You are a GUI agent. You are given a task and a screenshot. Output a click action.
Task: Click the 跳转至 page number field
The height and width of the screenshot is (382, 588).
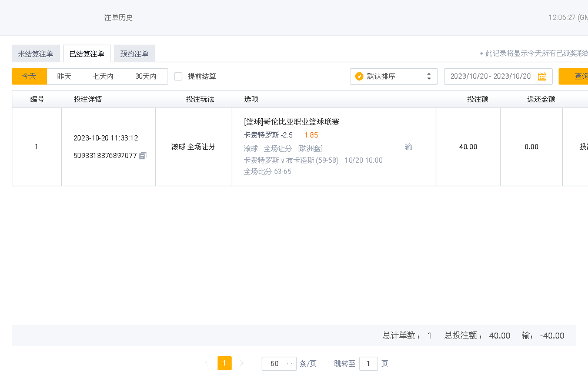pos(368,364)
